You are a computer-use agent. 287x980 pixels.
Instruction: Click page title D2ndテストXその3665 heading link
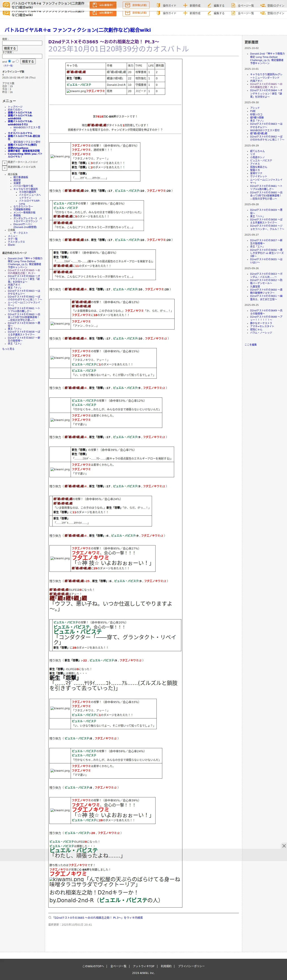click(103, 42)
